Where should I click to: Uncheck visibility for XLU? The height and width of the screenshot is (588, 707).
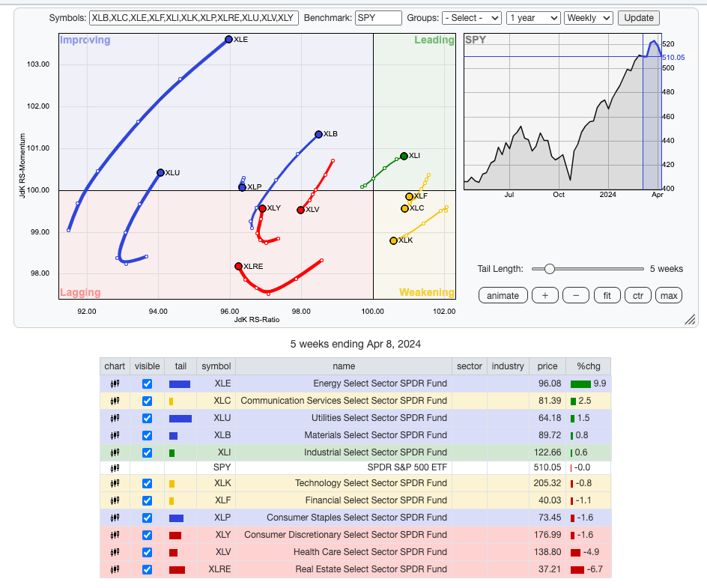[147, 418]
